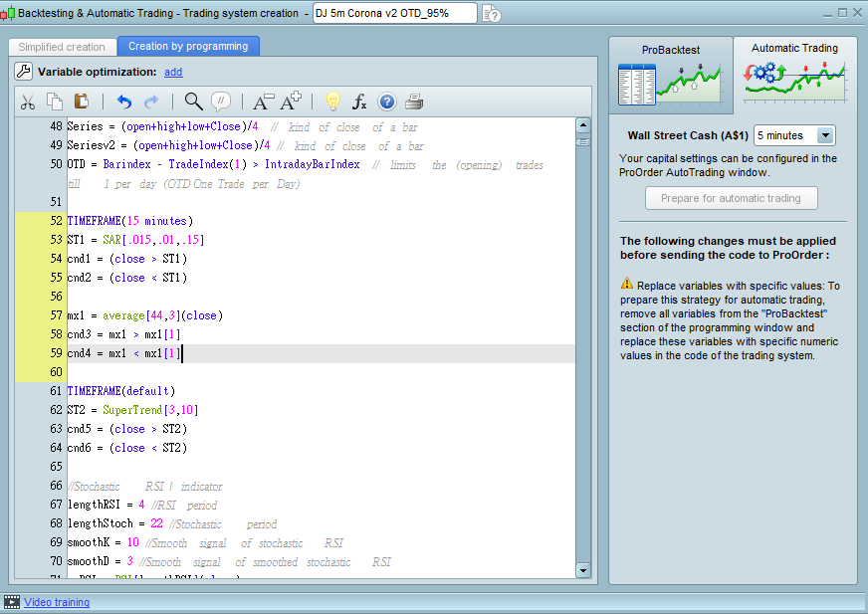Click line 55 cnd2 code line
Image resolution: width=868 pixels, height=614 pixels.
click(126, 278)
